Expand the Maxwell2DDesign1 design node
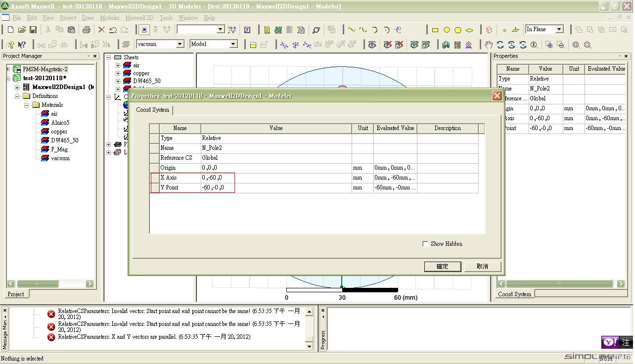 (17, 87)
